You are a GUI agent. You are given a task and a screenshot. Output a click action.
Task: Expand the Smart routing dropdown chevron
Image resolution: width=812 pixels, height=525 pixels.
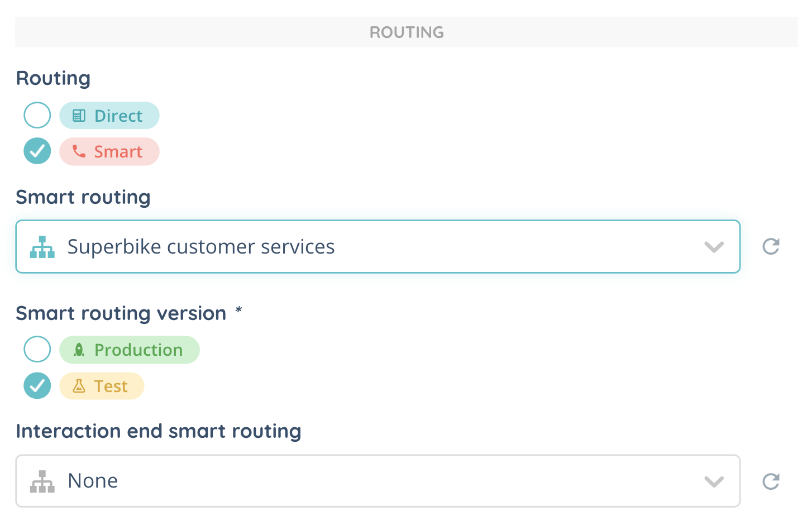click(x=714, y=247)
